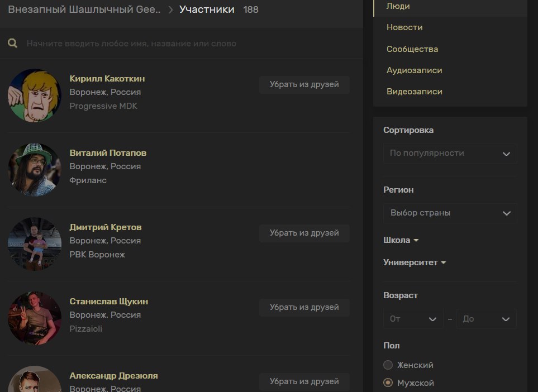Open Александр Дрезюля's avatar
This screenshot has width=538, height=392.
[x=34, y=379]
